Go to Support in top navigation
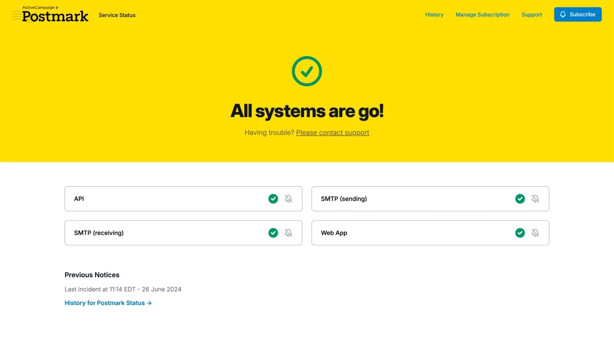The width and height of the screenshot is (614, 364). pyautogui.click(x=532, y=15)
